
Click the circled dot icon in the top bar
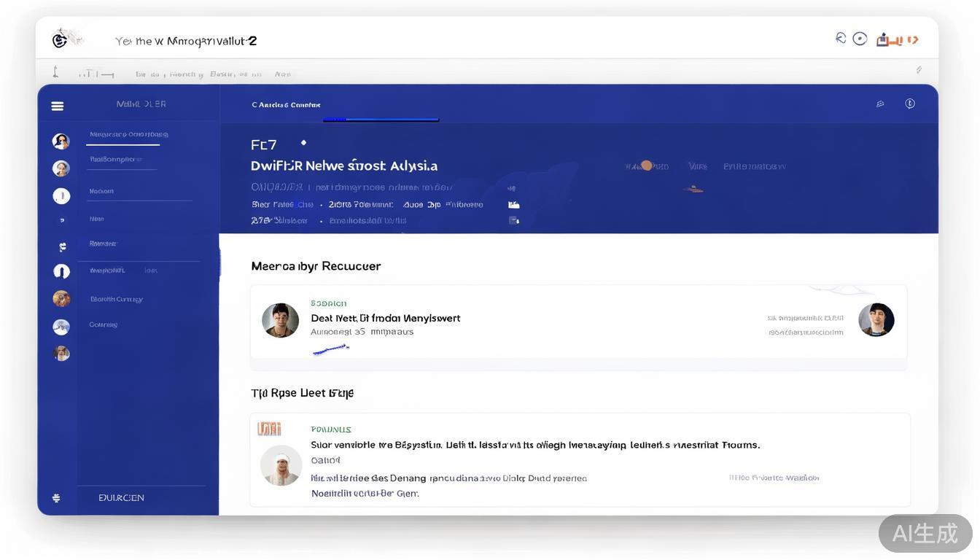[x=860, y=39]
